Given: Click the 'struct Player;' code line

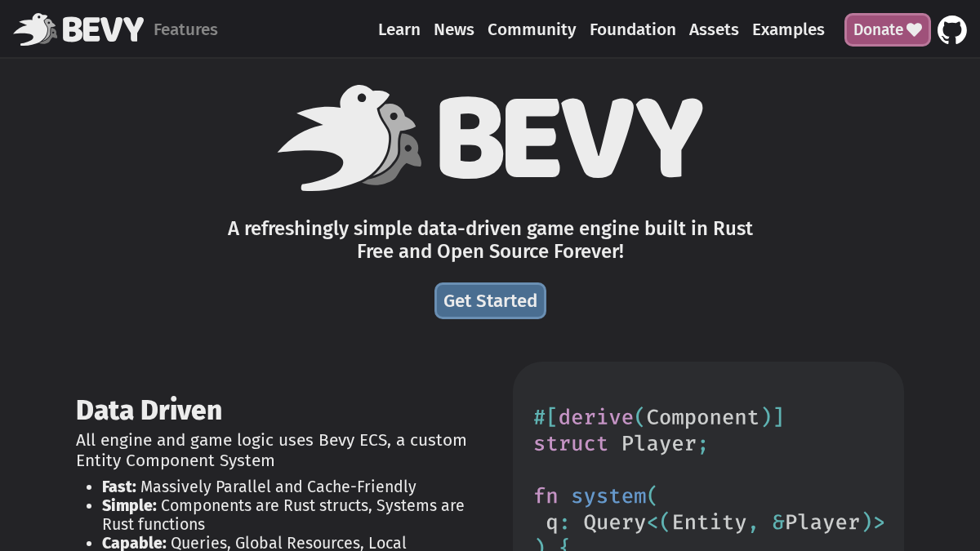Looking at the screenshot, I should pos(621,444).
